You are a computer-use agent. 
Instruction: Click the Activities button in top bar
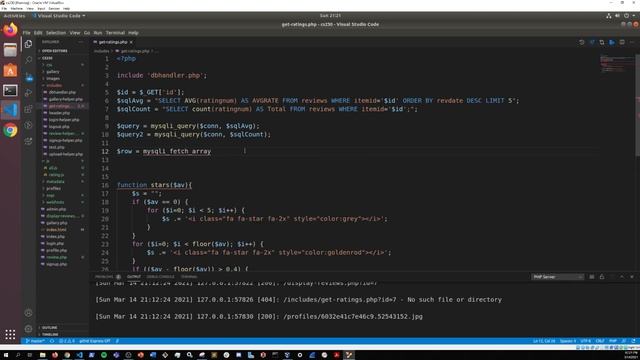coord(14,16)
